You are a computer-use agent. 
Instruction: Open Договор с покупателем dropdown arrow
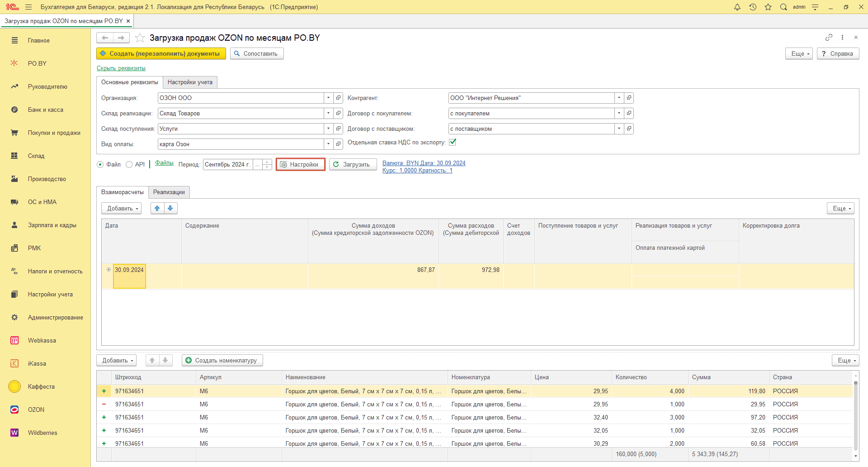619,113
